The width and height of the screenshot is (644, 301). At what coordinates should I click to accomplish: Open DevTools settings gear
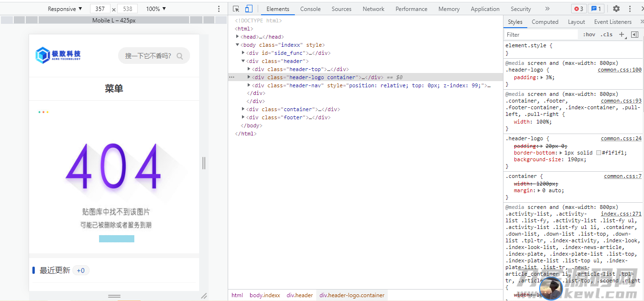pos(616,9)
